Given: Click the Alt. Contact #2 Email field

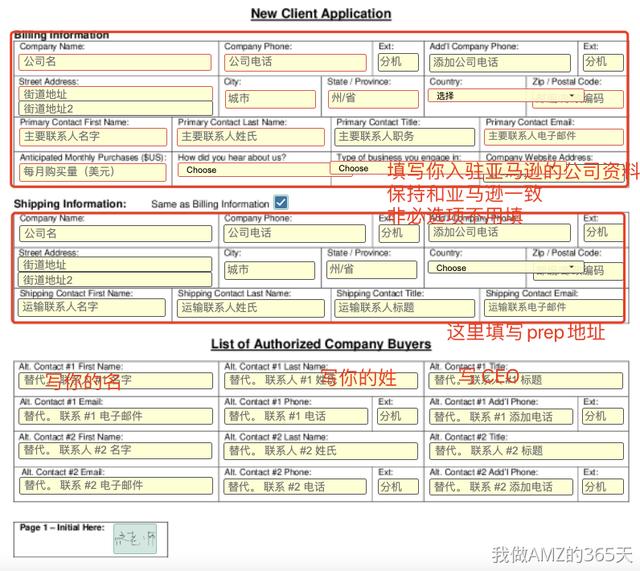Looking at the screenshot, I should tap(116, 486).
